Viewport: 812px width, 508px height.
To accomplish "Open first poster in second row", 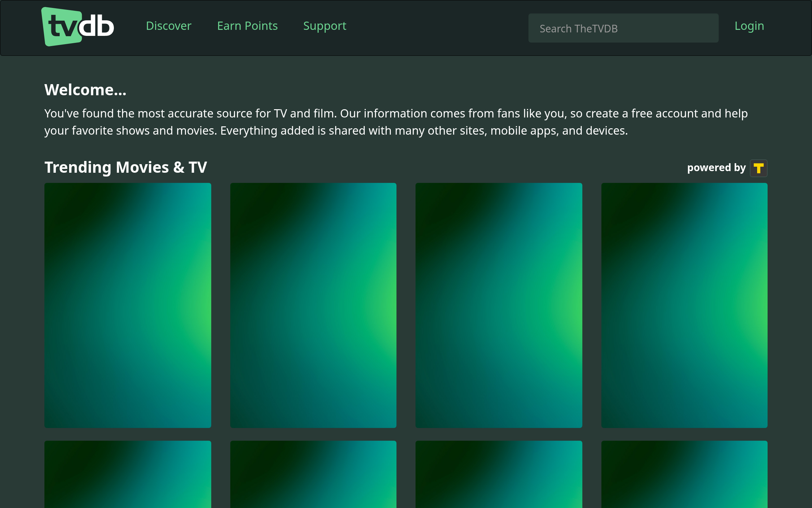I will [x=128, y=474].
